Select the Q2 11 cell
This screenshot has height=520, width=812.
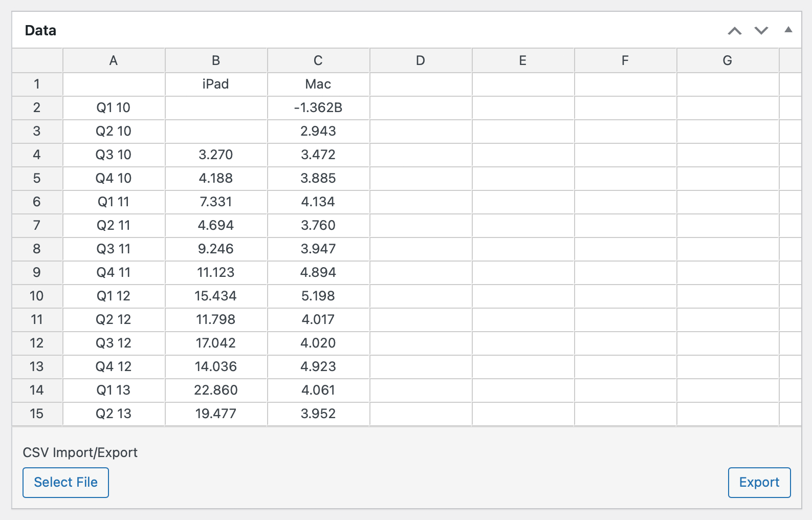114,225
